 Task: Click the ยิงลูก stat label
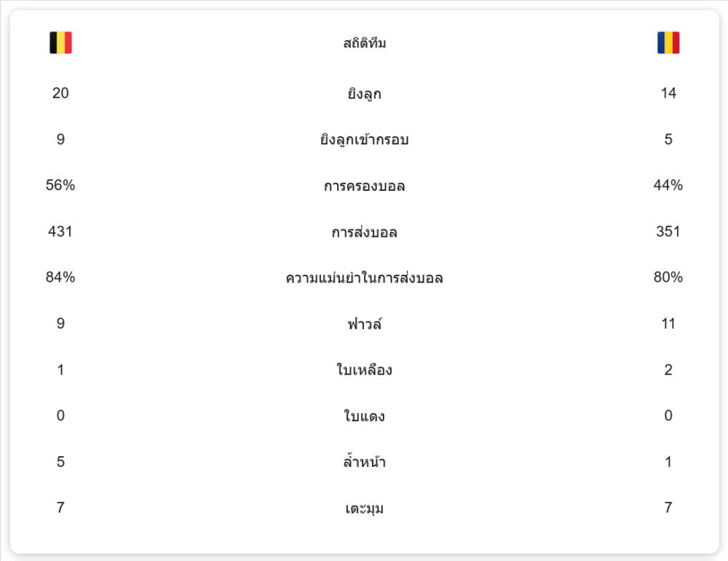[x=364, y=94]
